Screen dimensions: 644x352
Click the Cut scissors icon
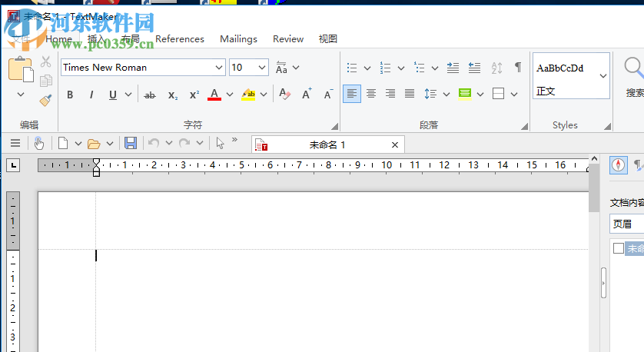[x=45, y=62]
